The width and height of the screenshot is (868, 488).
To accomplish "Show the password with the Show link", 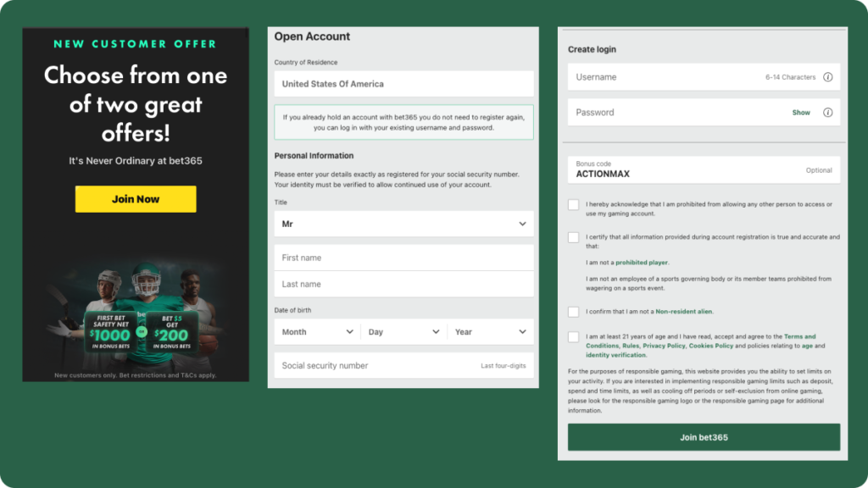I will (801, 113).
